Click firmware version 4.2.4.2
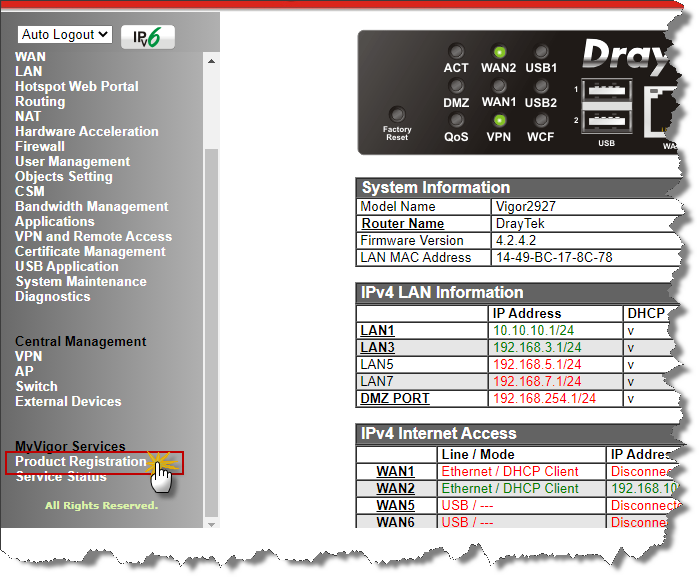699x577 pixels. [x=516, y=241]
